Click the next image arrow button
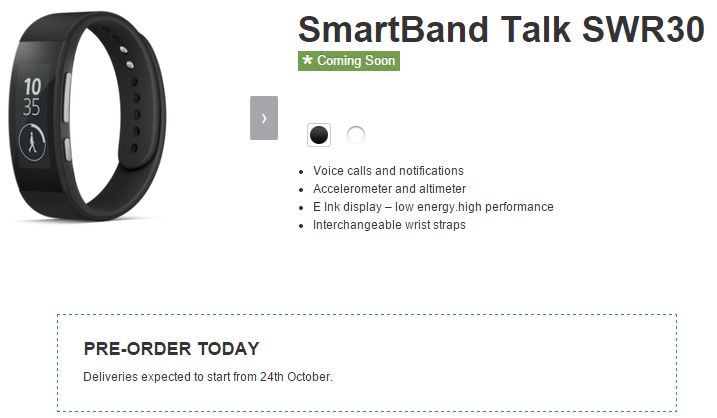 pyautogui.click(x=264, y=118)
